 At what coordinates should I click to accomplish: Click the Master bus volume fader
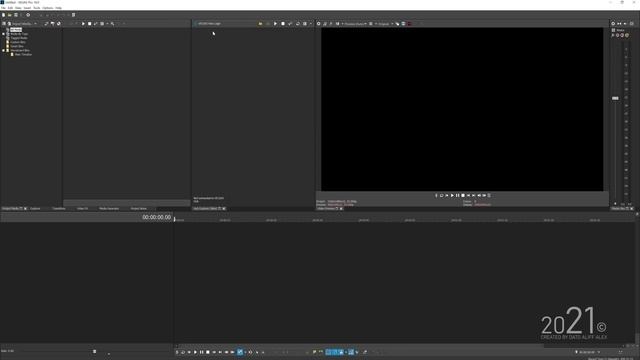tap(615, 98)
